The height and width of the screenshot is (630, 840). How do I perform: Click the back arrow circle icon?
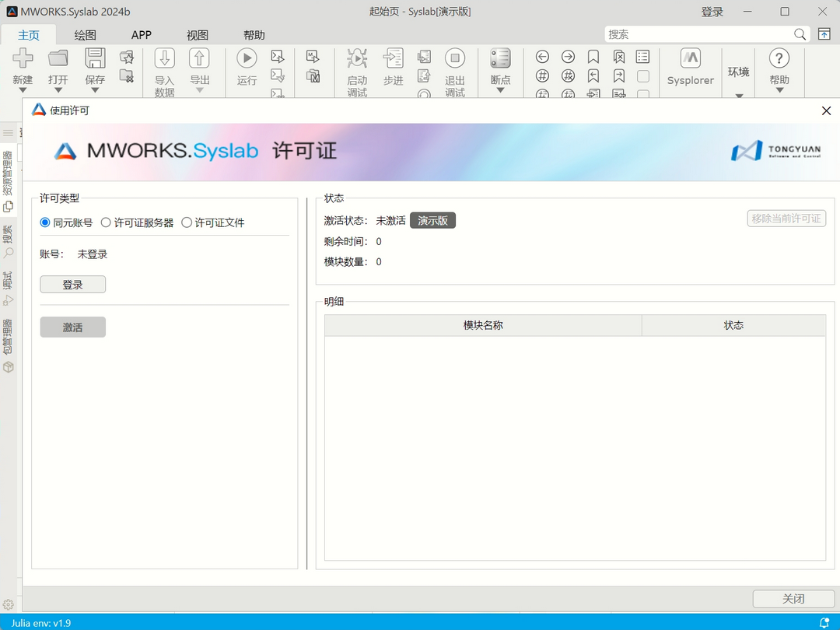(542, 56)
